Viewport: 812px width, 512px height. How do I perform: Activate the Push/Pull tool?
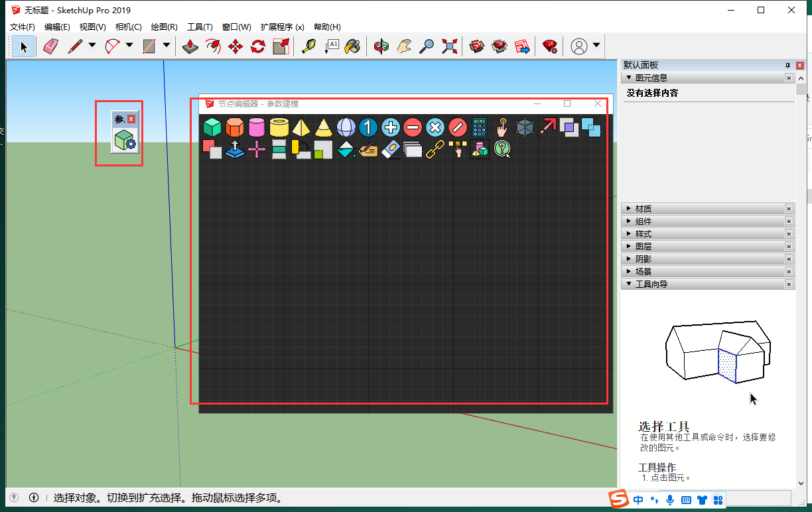190,46
